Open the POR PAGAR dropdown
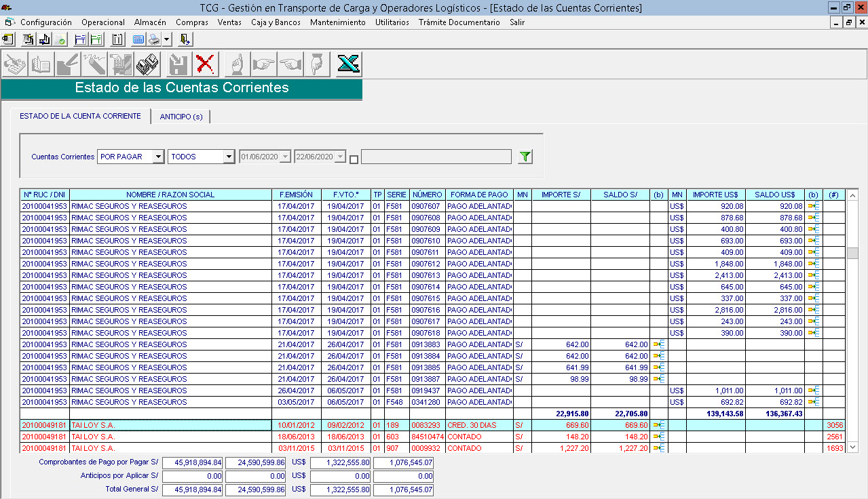The height and width of the screenshot is (499, 868). pos(158,157)
